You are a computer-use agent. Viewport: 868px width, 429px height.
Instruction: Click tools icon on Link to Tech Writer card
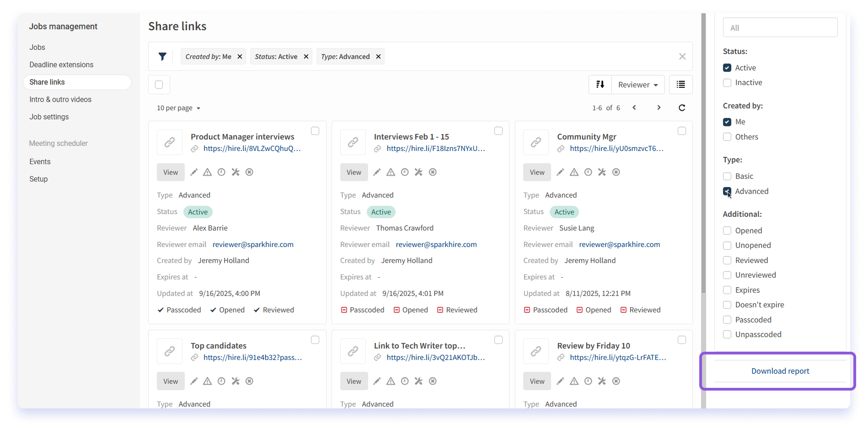pos(418,381)
